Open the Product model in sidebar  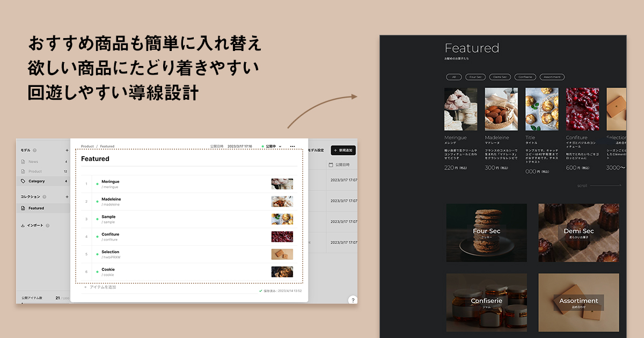point(43,171)
